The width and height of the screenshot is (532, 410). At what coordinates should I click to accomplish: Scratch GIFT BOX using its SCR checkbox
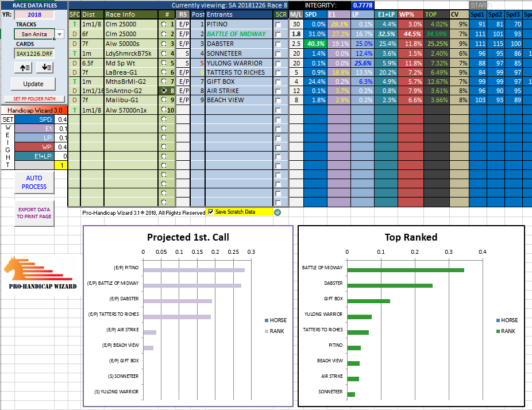279,82
